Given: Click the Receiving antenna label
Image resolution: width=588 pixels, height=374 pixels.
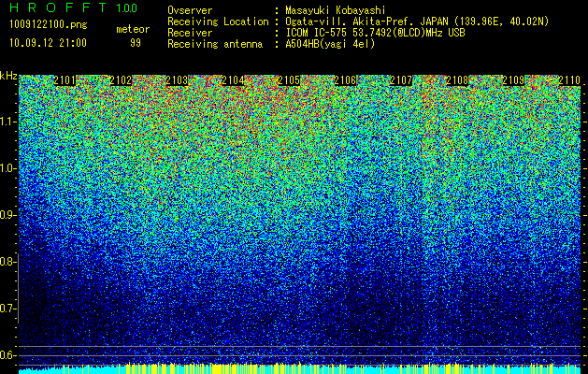Looking at the screenshot, I should 215,44.
